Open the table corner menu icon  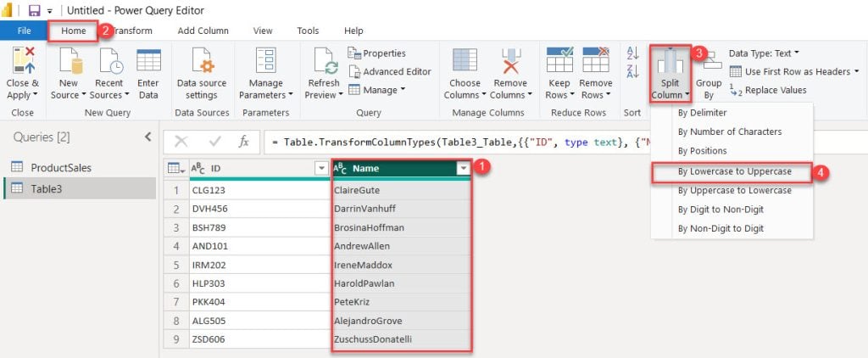point(176,169)
